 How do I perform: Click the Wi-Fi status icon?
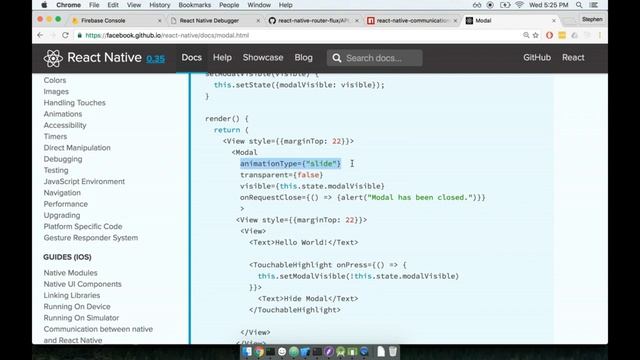pyautogui.click(x=519, y=5)
